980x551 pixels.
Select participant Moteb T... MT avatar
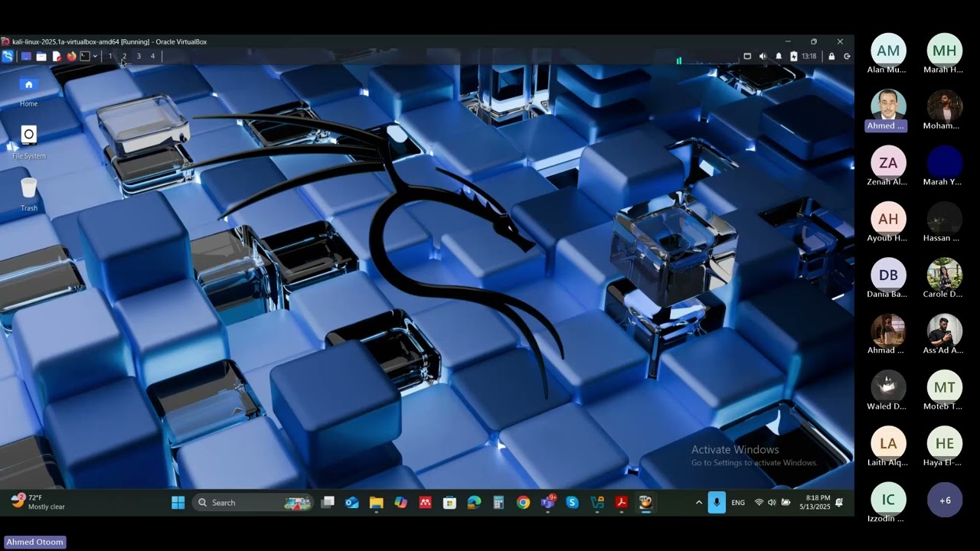[x=944, y=388]
